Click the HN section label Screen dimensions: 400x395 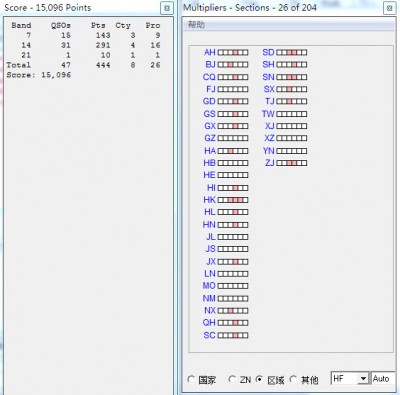[209, 224]
